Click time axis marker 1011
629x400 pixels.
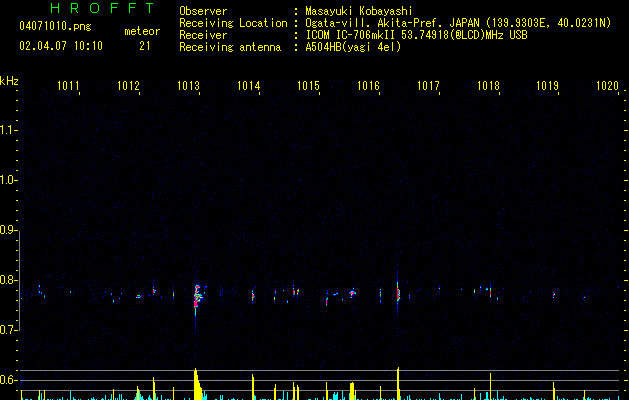tap(68, 86)
